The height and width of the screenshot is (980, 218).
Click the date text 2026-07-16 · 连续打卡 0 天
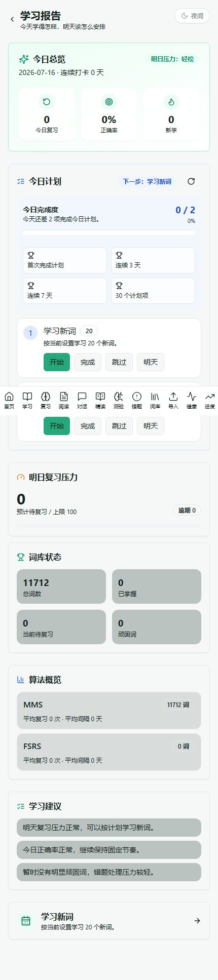tap(61, 72)
